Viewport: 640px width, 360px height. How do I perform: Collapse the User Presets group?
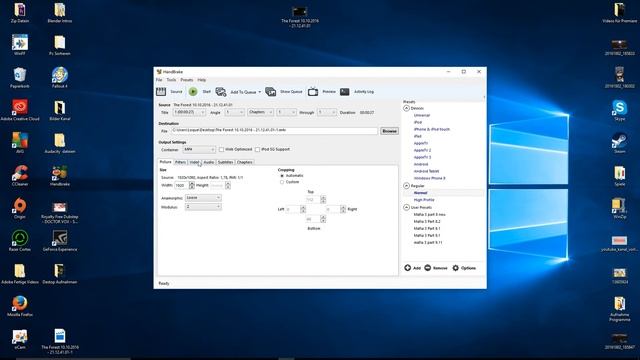click(x=407, y=207)
